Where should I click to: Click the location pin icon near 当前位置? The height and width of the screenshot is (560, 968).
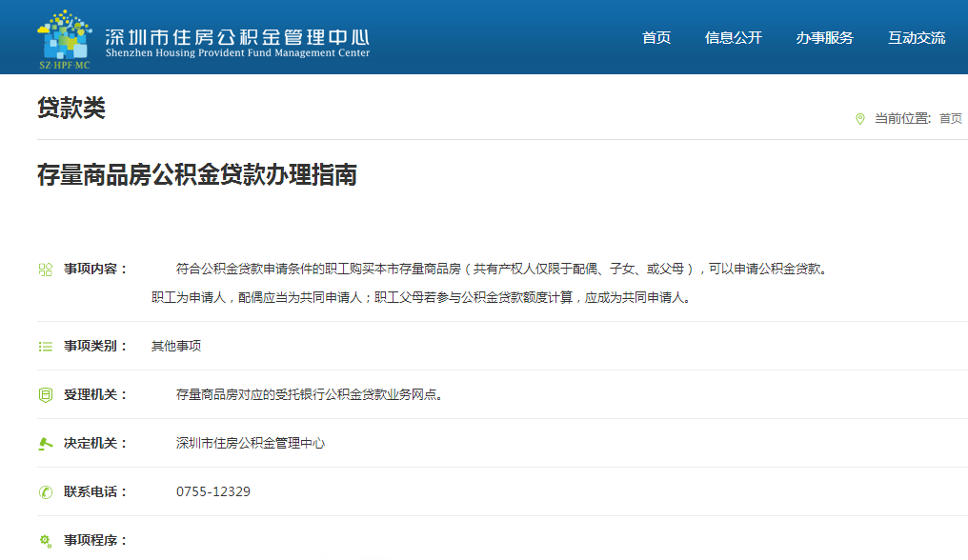click(x=860, y=118)
